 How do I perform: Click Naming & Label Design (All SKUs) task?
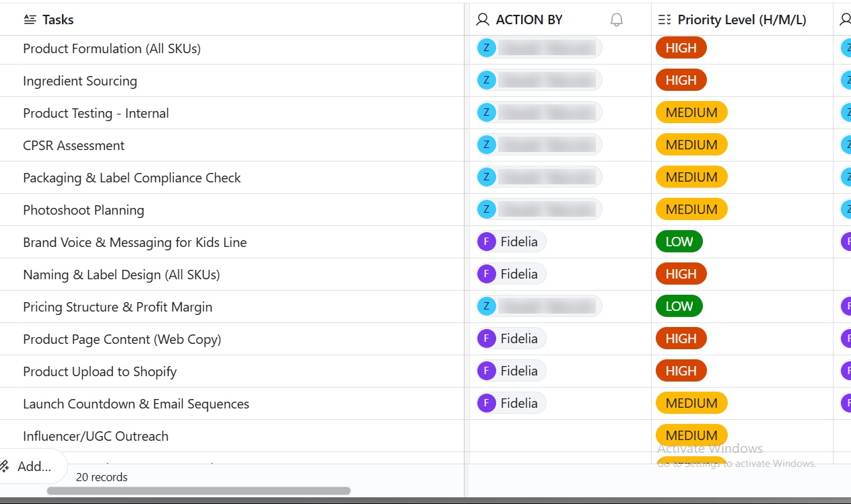121,275
